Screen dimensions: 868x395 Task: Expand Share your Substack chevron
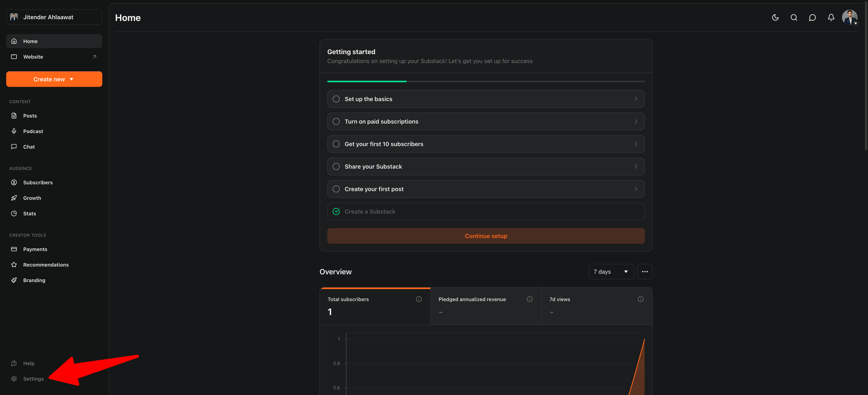click(635, 166)
